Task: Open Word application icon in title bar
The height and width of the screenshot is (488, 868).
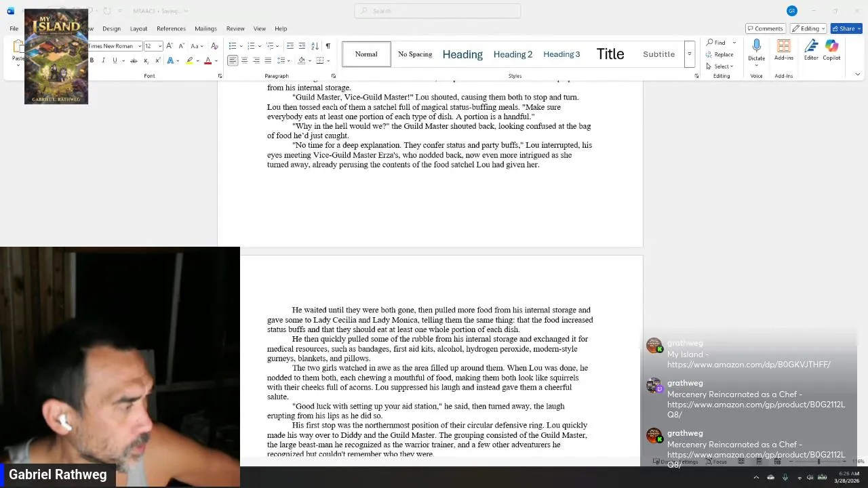Action: [x=10, y=11]
